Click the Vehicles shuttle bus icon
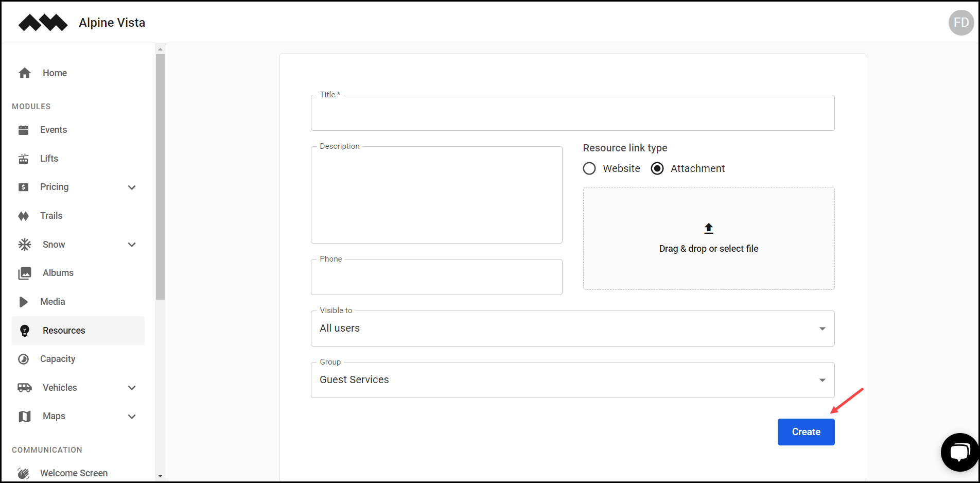Image resolution: width=980 pixels, height=483 pixels. (x=25, y=388)
